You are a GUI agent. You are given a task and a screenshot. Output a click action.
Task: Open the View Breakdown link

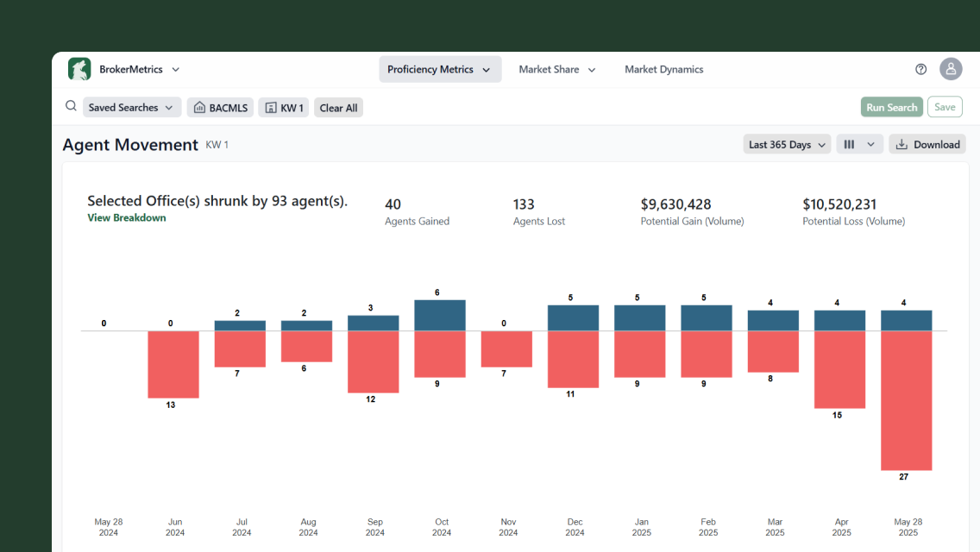[127, 217]
